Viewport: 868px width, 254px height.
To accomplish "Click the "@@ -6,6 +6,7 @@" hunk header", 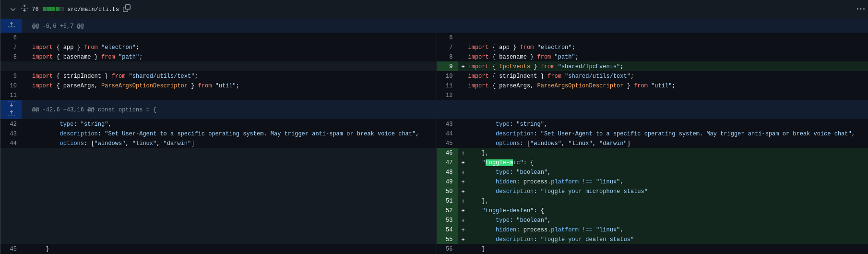I will pos(58,26).
